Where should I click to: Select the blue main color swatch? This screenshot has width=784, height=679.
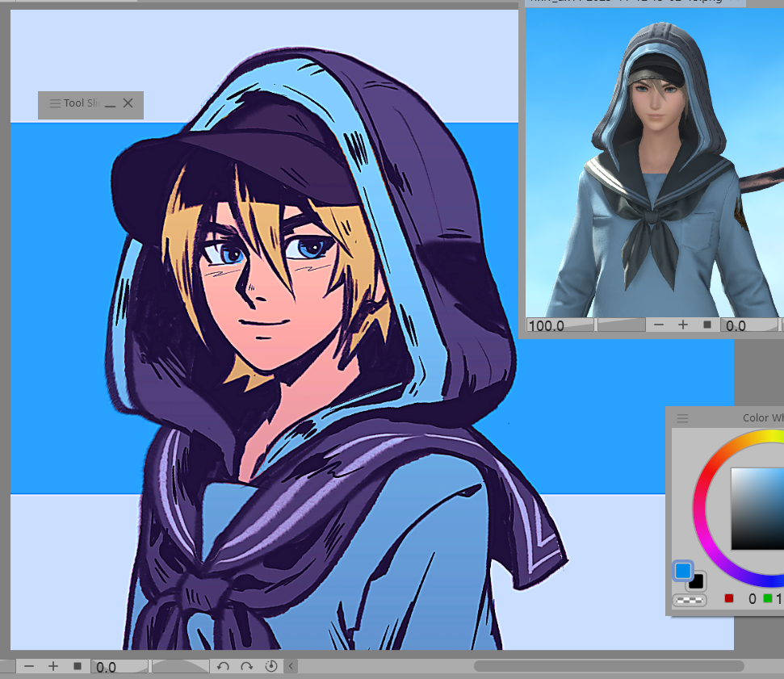(x=683, y=571)
